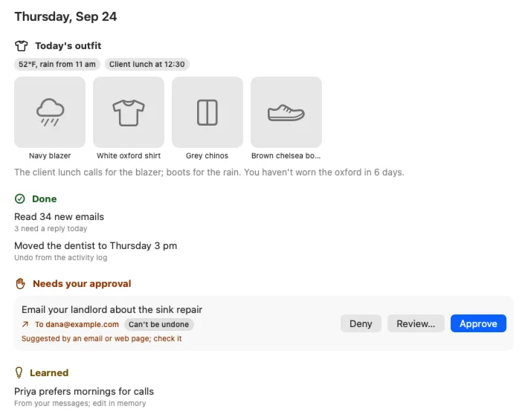The image size is (528, 420).
Task: Click the green Done checkmark icon
Action: (20, 199)
